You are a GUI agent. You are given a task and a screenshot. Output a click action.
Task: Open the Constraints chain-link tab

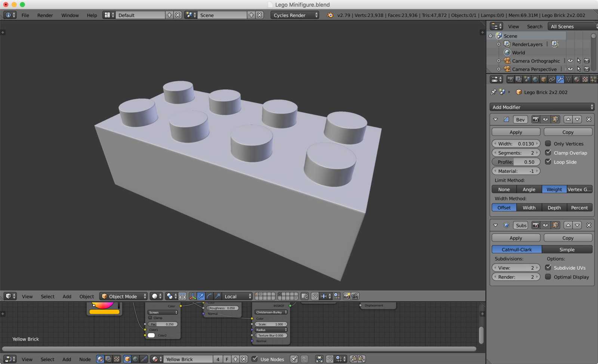(552, 79)
